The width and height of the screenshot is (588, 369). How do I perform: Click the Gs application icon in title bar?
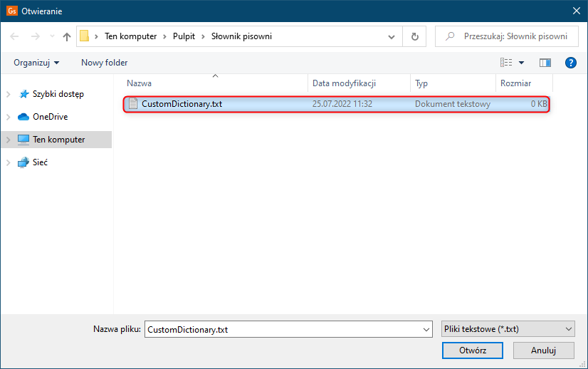point(11,11)
